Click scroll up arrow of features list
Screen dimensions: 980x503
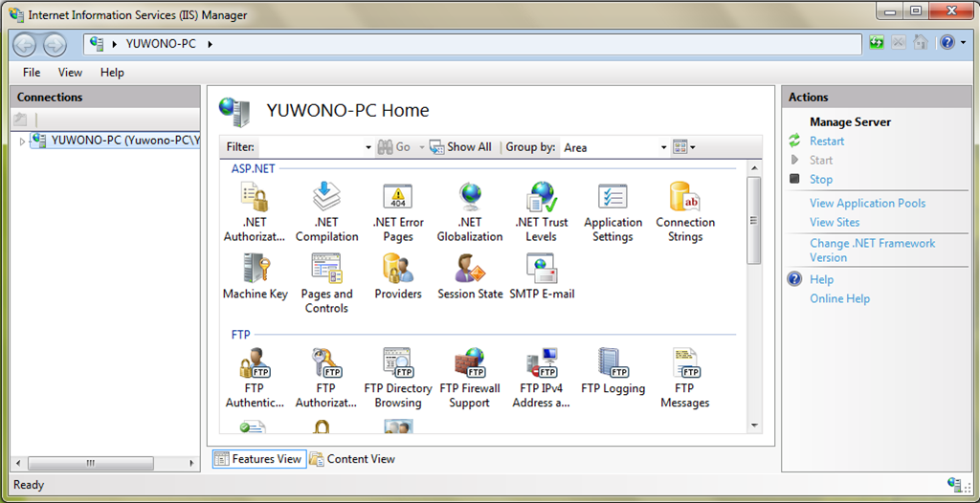(754, 168)
